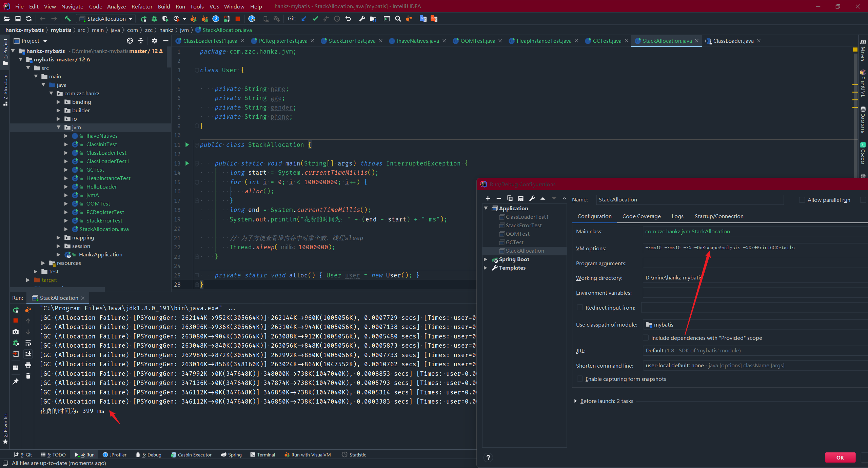Enable Include dependencies with Provided scope
868x468 pixels.
[646, 338]
